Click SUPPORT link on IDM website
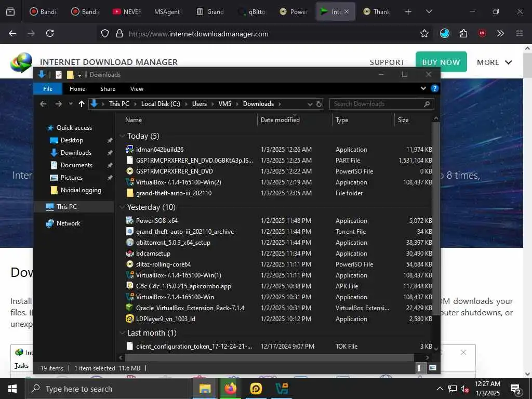The image size is (532, 399). coord(387,62)
